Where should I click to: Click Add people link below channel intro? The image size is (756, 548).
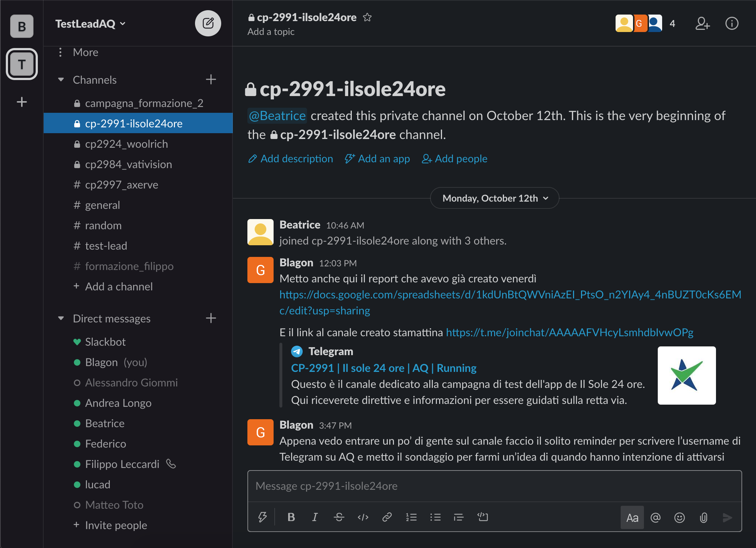click(x=454, y=159)
